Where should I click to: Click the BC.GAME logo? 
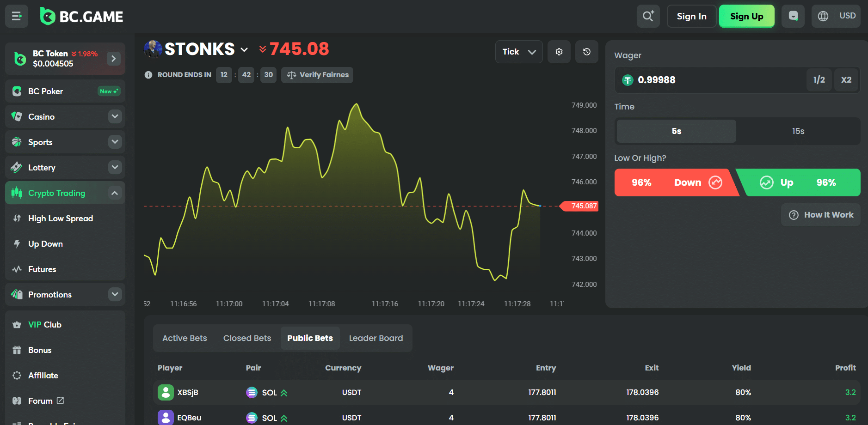81,17
